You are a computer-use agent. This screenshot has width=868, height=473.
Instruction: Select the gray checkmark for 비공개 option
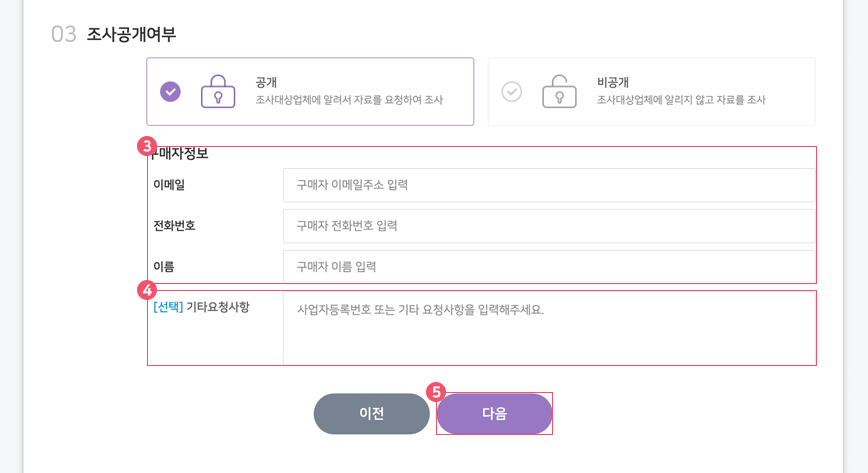point(512,91)
